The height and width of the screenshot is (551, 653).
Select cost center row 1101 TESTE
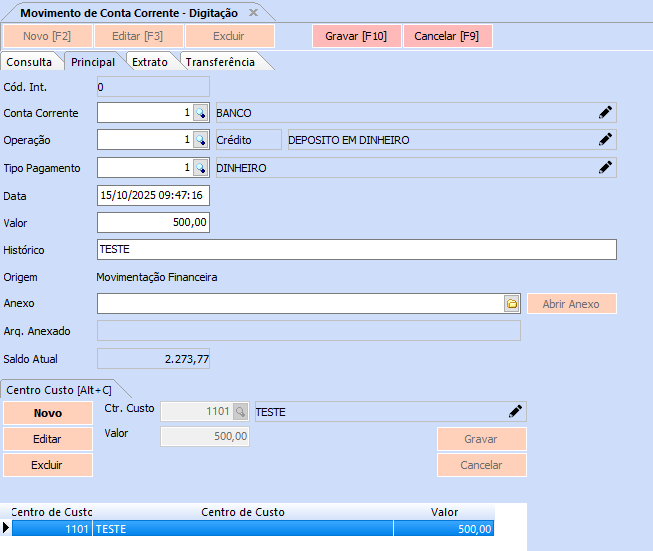[250, 529]
